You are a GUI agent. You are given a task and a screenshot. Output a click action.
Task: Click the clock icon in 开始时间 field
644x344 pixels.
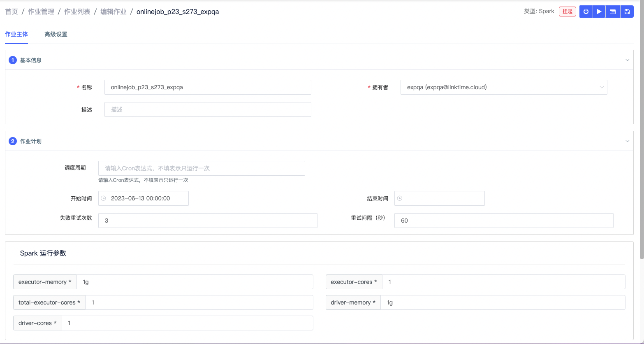point(104,198)
